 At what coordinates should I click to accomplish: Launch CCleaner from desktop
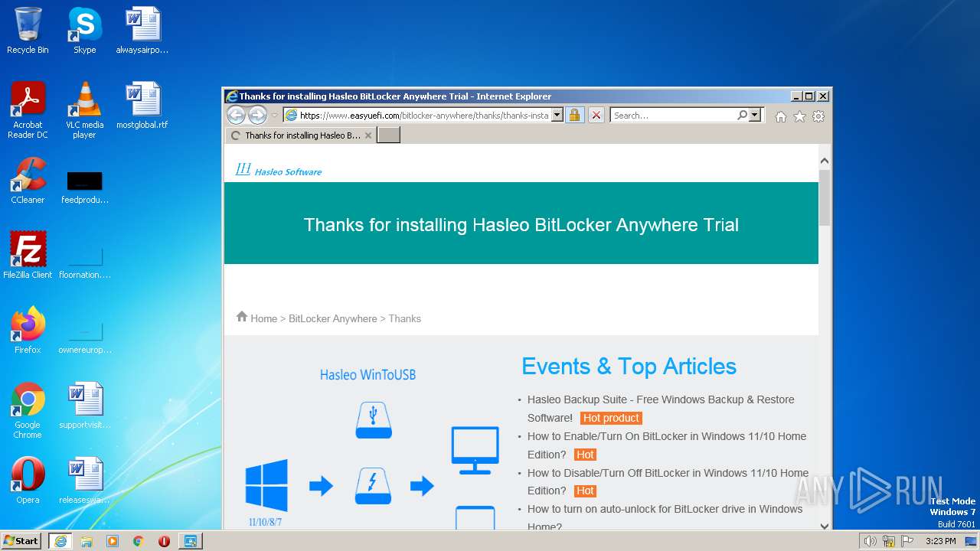[28, 181]
